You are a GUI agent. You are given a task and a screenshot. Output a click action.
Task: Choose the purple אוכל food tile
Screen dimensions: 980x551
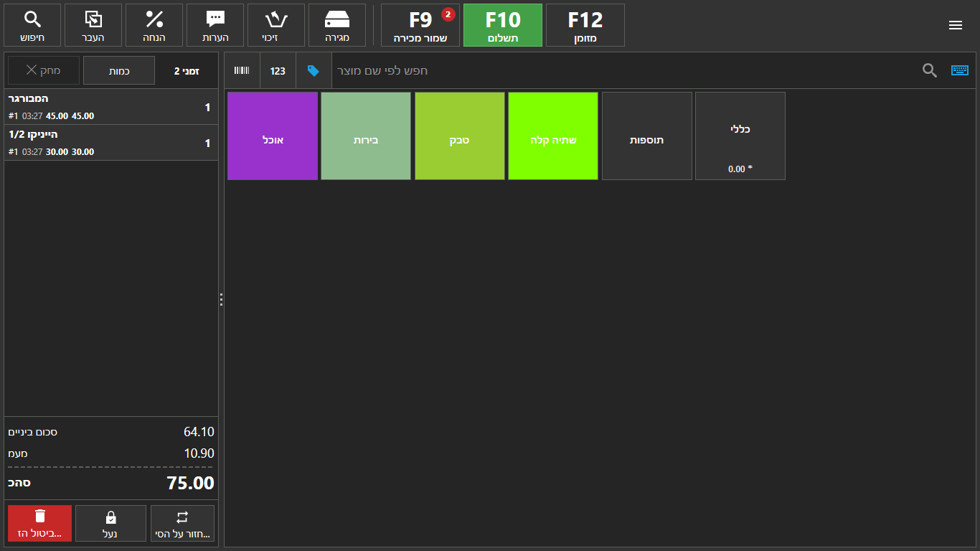tap(272, 136)
